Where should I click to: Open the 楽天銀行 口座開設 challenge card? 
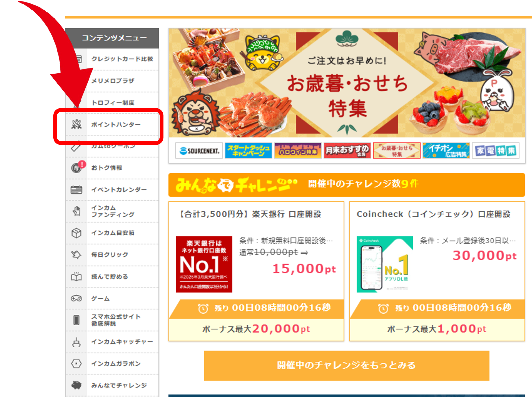(x=256, y=271)
